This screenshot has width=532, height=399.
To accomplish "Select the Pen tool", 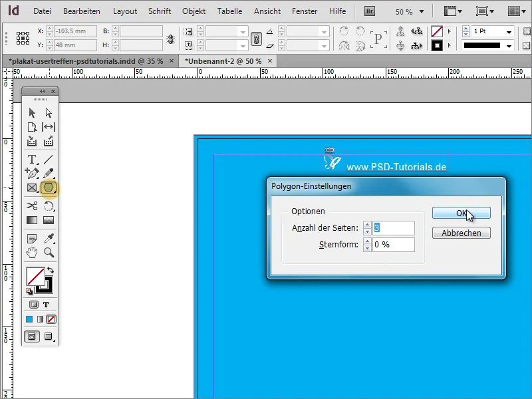I will pyautogui.click(x=32, y=173).
